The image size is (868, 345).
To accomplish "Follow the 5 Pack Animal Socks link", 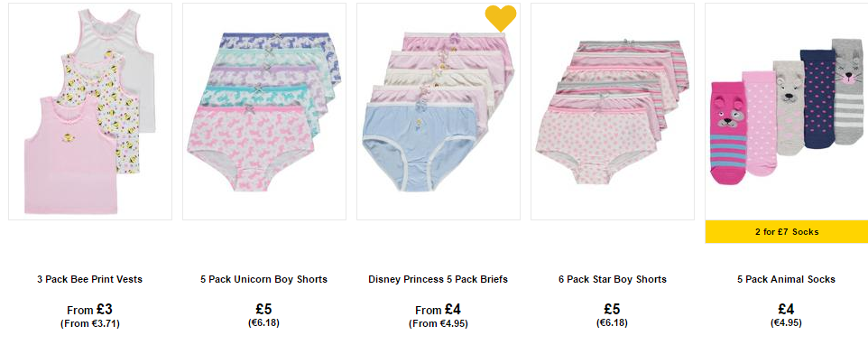I will (x=786, y=279).
